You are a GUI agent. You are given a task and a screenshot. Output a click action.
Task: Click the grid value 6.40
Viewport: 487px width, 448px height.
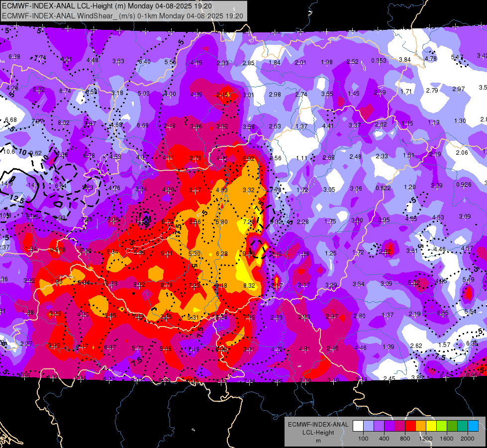[144, 62]
